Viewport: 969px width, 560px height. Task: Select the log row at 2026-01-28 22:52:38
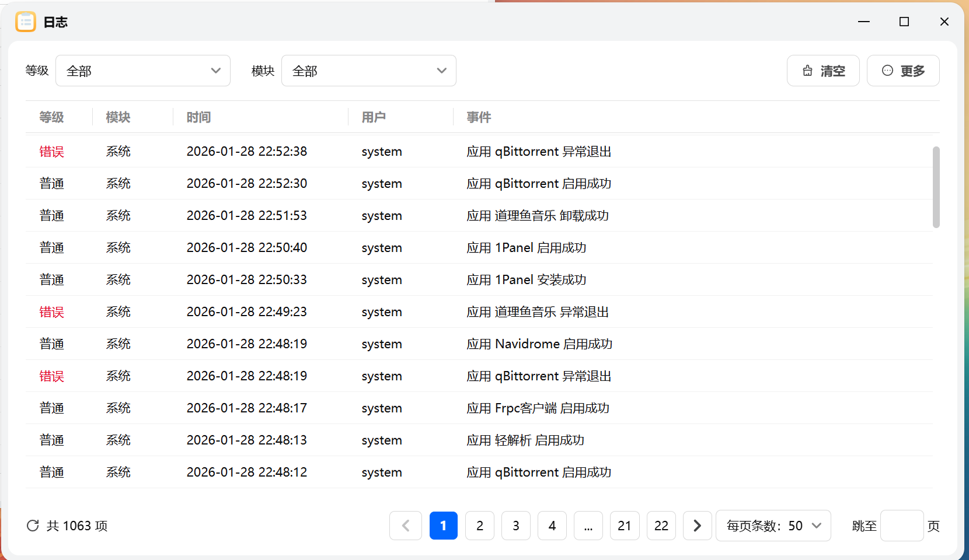[479, 151]
